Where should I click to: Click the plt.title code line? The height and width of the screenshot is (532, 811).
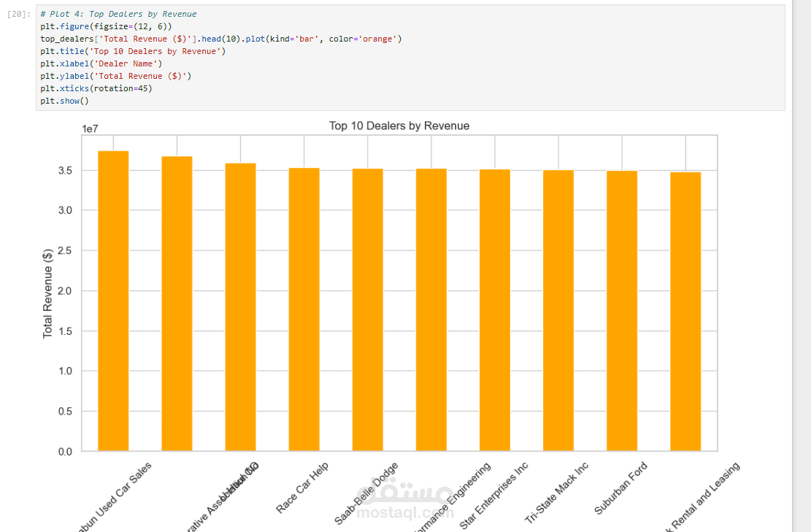pos(133,51)
